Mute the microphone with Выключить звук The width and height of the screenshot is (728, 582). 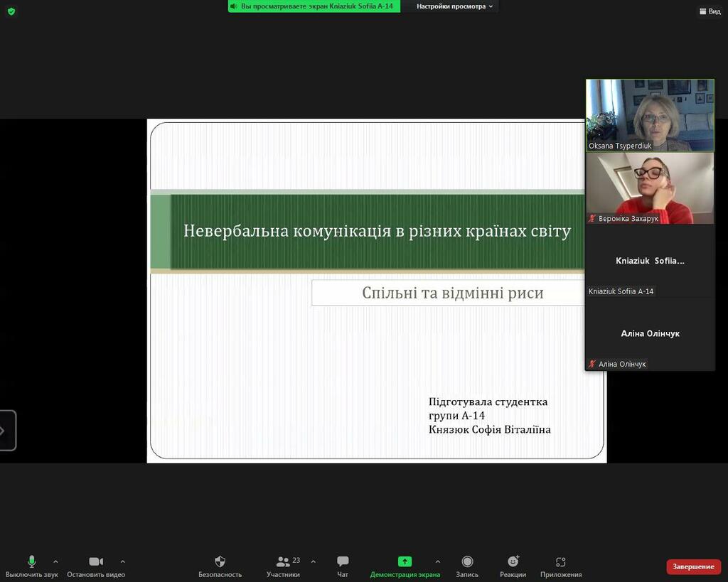point(31,566)
